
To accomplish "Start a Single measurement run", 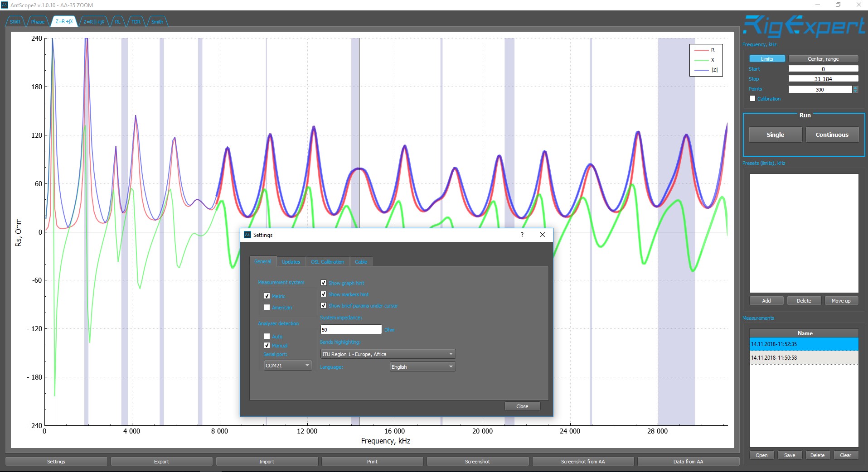I will tap(775, 135).
